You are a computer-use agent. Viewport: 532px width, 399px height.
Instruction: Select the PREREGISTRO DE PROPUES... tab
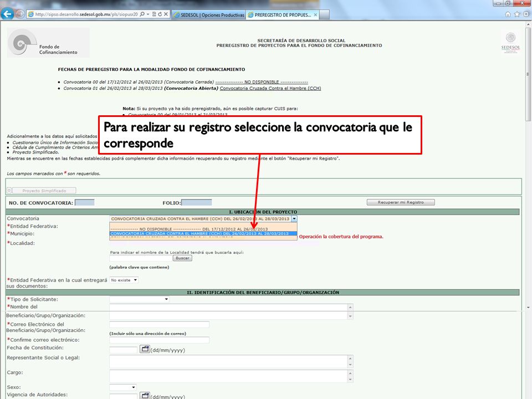282,15
